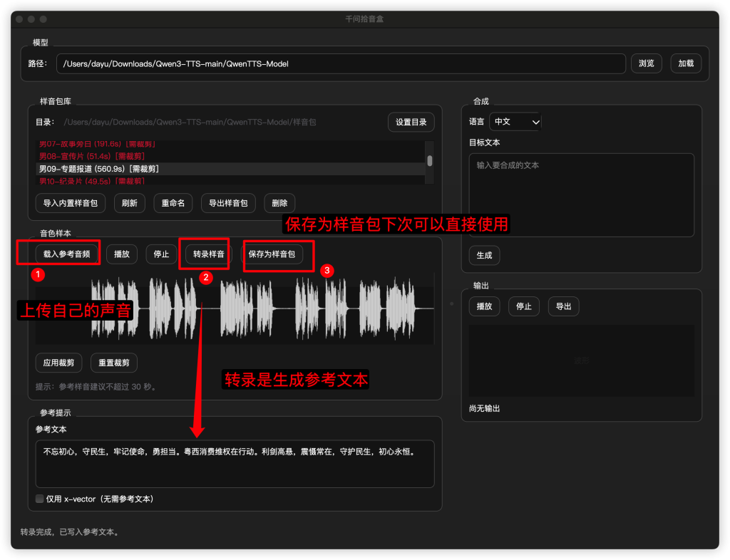730x560 pixels.
Task: Click 生成 to synthesize the speech
Action: pyautogui.click(x=484, y=255)
